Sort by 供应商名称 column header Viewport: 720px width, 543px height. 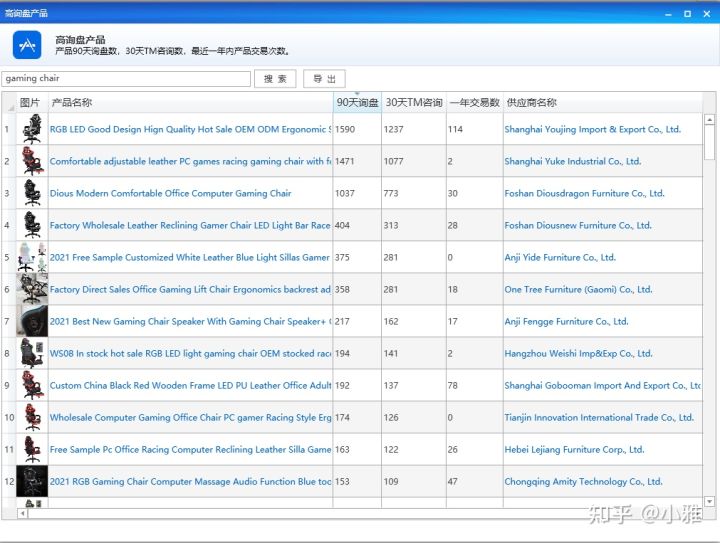click(x=603, y=102)
